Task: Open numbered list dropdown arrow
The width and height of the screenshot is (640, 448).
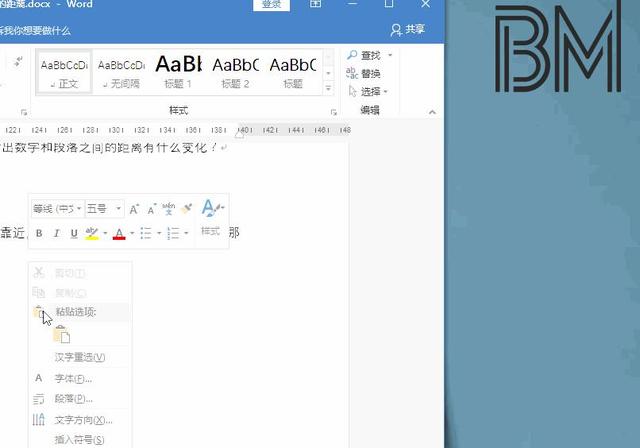Action: click(186, 233)
